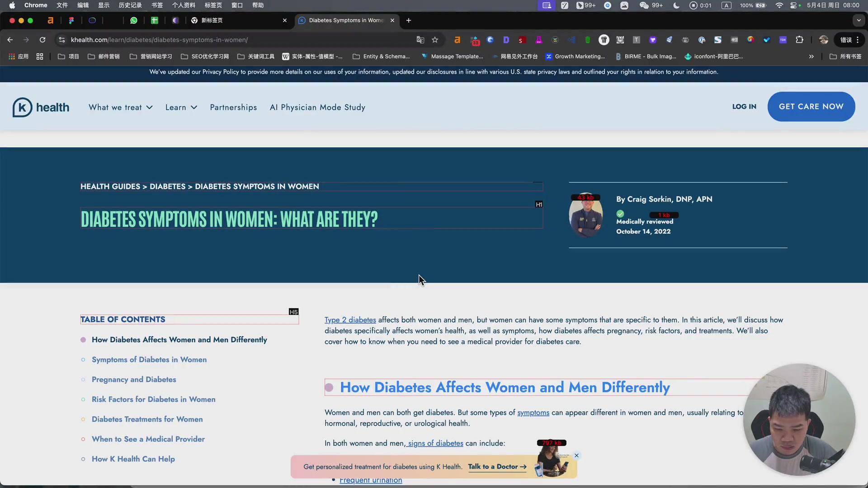Open the green trash can extension icon
868x488 pixels.
click(x=587, y=40)
